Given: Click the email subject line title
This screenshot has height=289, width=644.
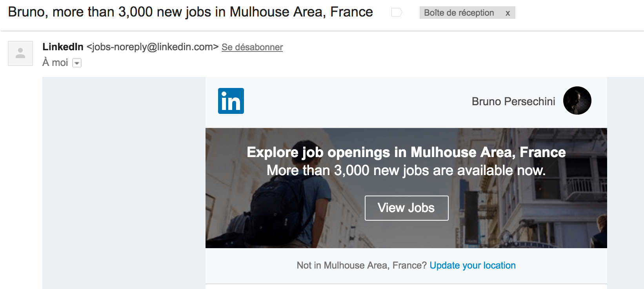Looking at the screenshot, I should [190, 12].
